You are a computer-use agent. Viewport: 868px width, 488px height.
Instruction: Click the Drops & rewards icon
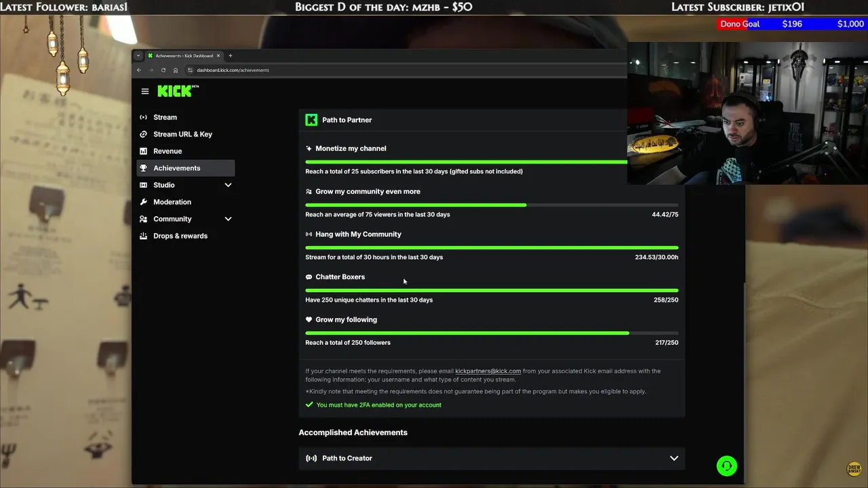point(143,236)
